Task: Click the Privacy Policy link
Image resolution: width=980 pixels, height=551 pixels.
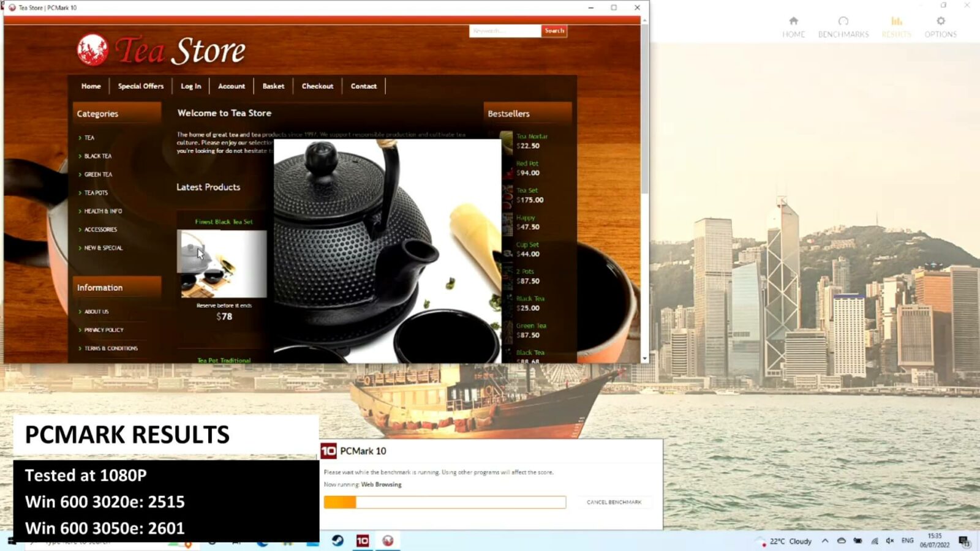Action: pos(104,330)
